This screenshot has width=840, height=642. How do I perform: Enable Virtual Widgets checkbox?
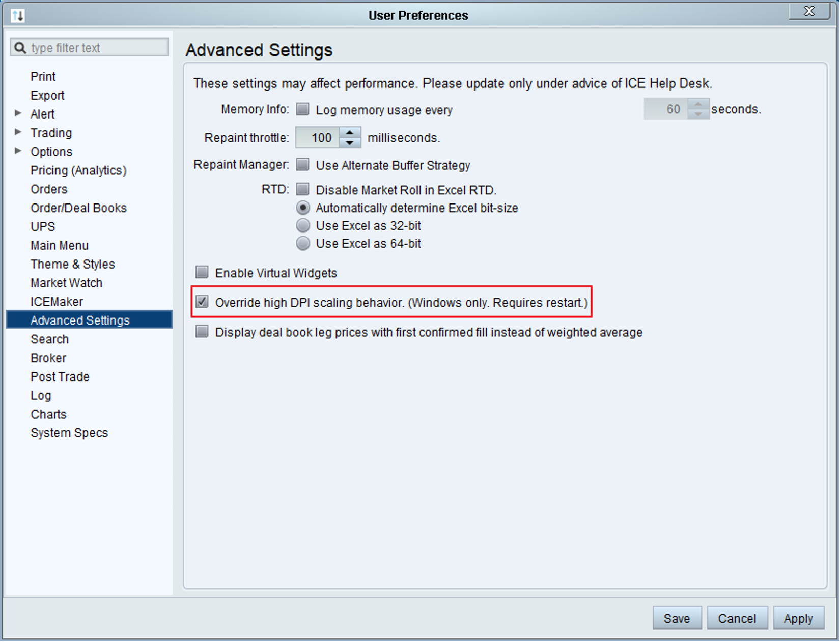202,272
